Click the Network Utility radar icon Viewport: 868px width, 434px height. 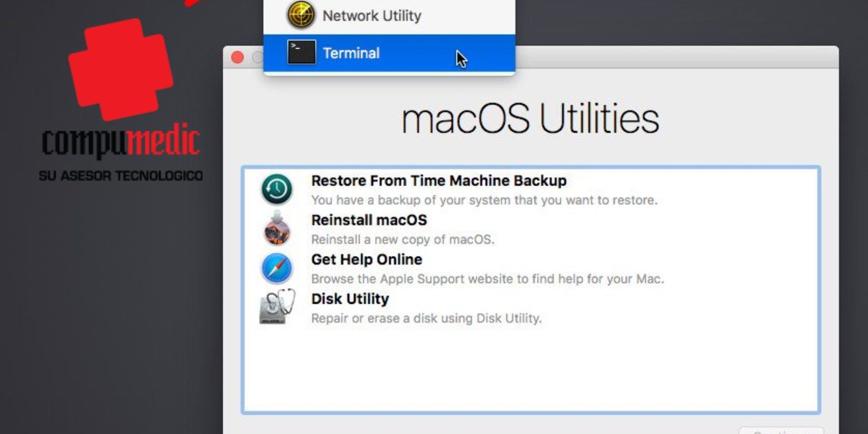point(301,15)
